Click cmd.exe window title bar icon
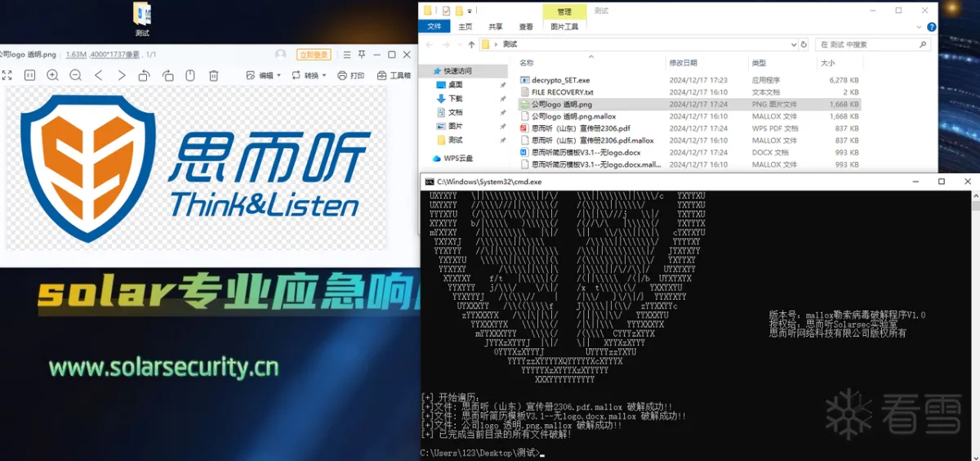Image resolution: width=980 pixels, height=461 pixels. pos(430,181)
